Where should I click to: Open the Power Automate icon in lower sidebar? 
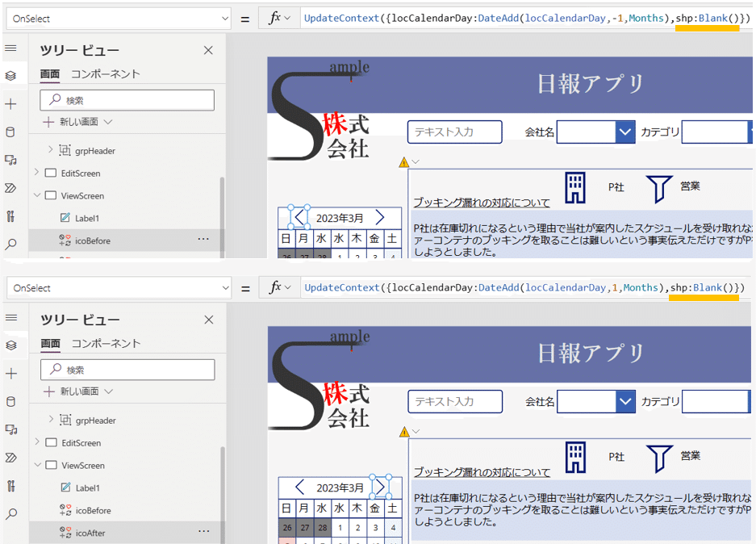(11, 457)
